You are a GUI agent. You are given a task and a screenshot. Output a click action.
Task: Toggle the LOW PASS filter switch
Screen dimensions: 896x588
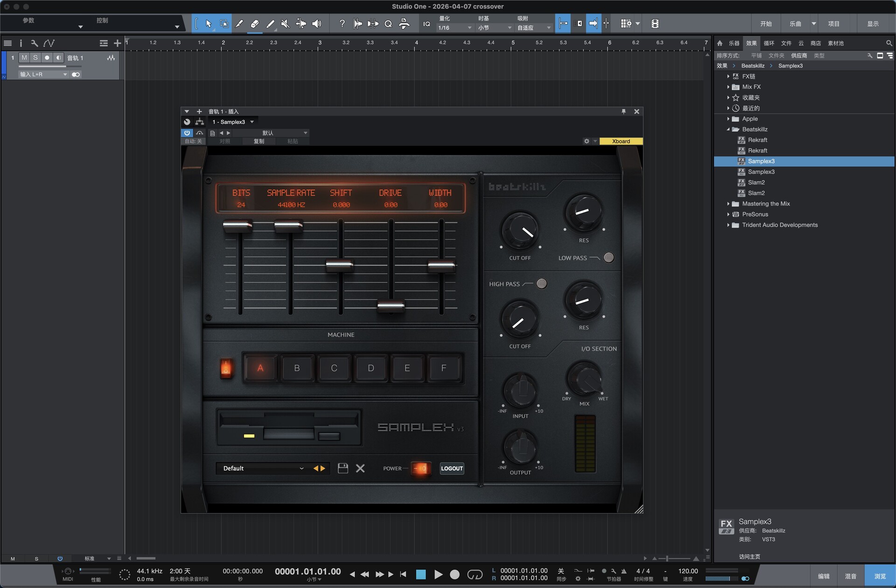click(609, 258)
